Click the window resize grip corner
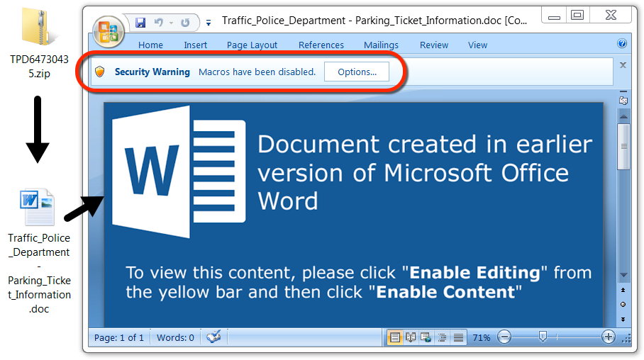The width and height of the screenshot is (644, 360). coord(626,339)
